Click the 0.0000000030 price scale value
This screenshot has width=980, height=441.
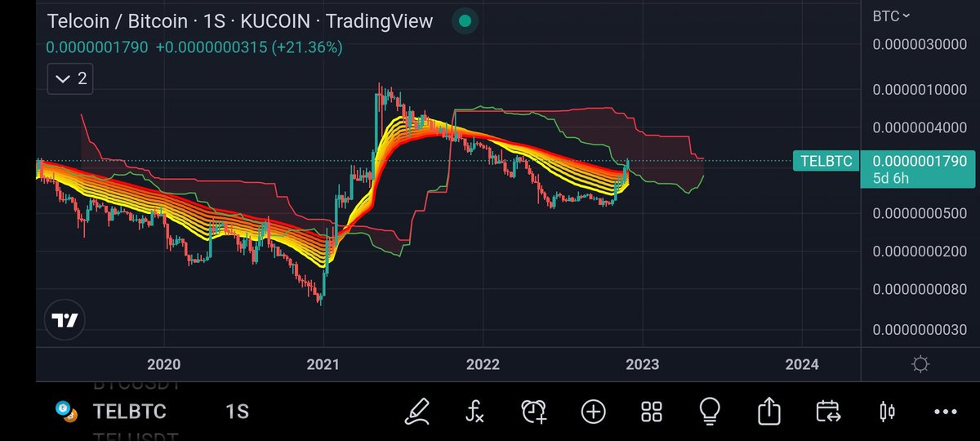pos(920,330)
